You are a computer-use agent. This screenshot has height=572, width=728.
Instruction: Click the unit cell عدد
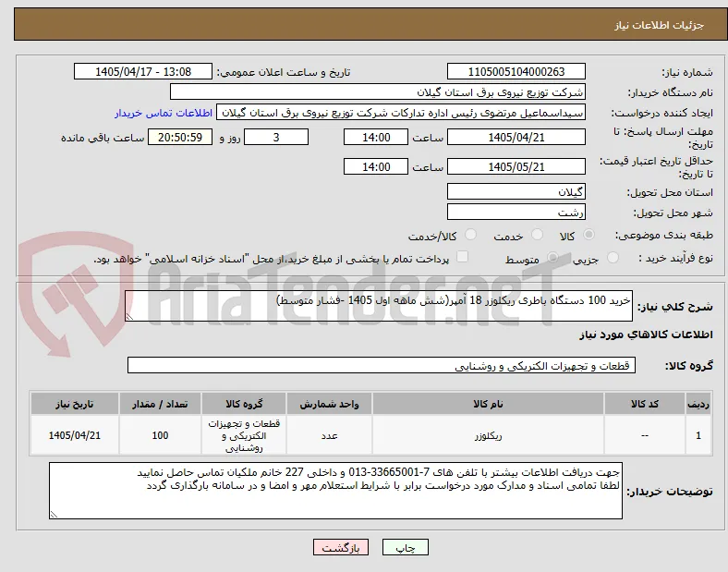click(329, 435)
